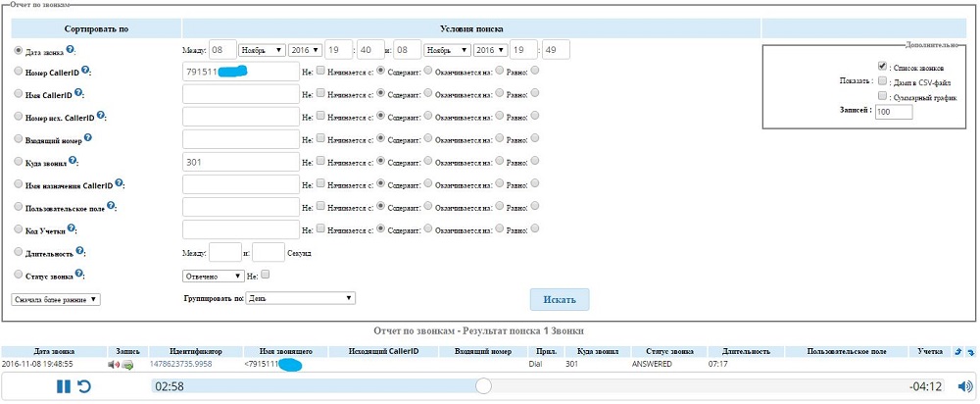Click help icon beside Куда звонил
Screen dimensions: 980x404
[73, 161]
